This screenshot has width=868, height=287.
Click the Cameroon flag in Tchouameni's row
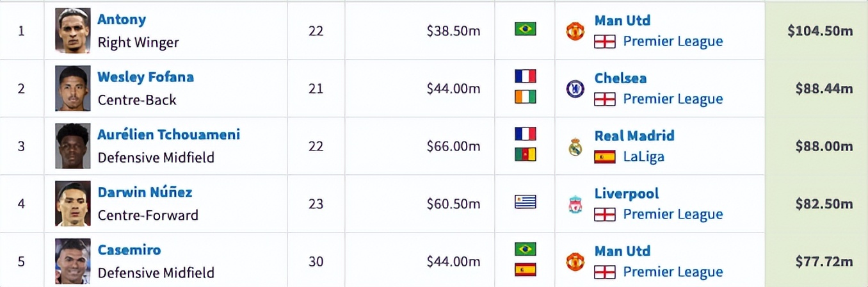coord(526,154)
